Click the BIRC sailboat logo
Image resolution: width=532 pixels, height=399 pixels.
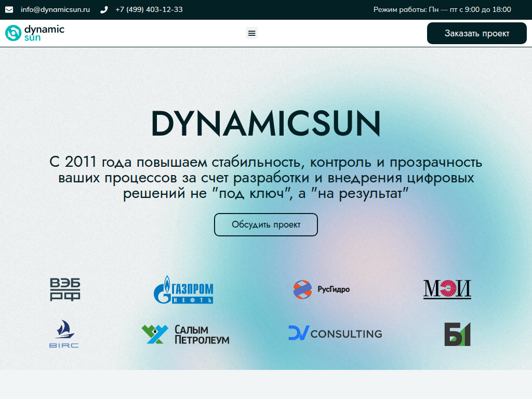[64, 334]
